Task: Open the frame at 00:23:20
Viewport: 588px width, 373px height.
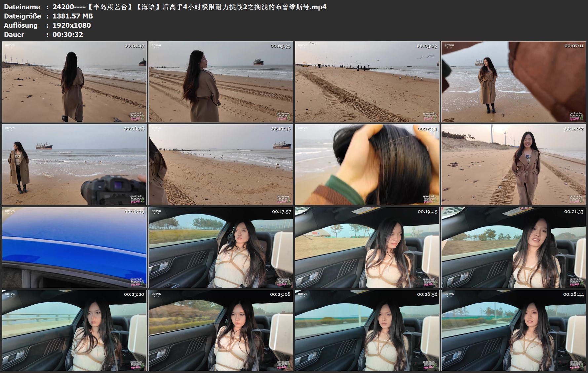Action: tap(74, 330)
